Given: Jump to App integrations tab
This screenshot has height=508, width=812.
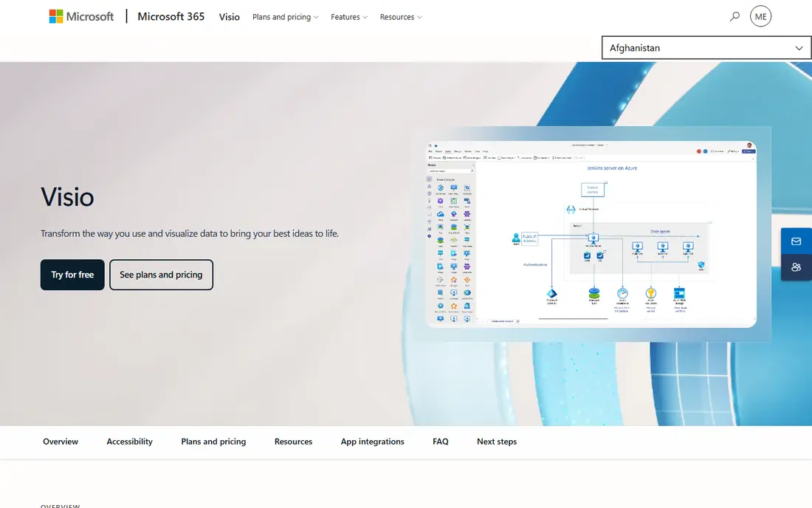Looking at the screenshot, I should 372,442.
